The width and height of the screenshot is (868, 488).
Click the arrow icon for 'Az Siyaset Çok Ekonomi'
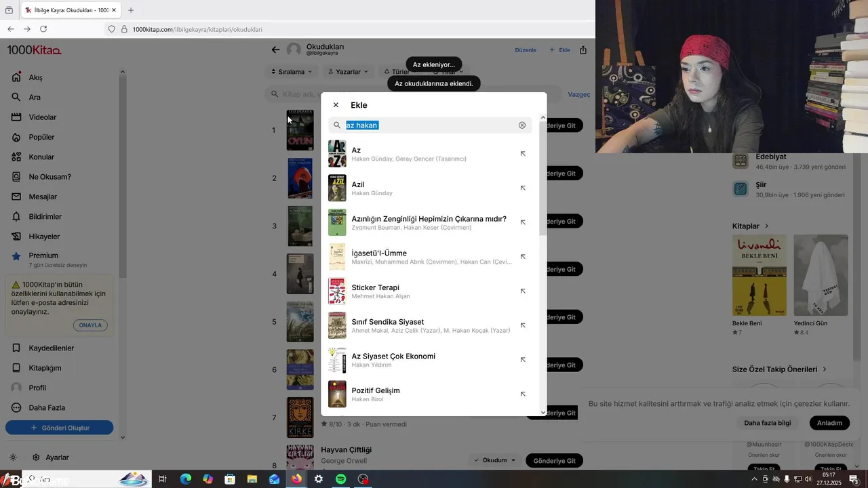pos(523,360)
